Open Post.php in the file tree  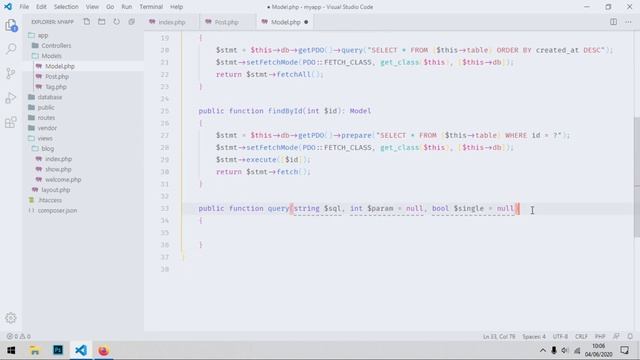click(57, 76)
